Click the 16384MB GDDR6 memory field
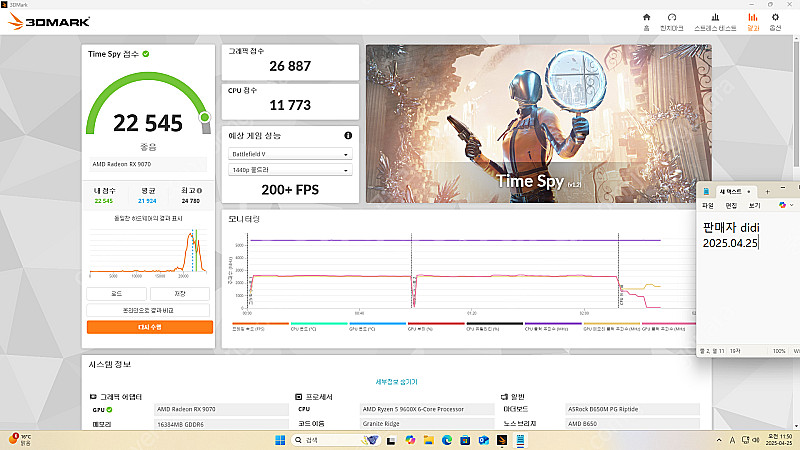800x450 pixels. pyautogui.click(x=221, y=424)
